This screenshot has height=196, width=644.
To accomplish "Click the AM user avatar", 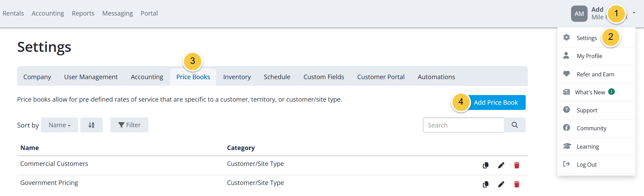I will [x=579, y=13].
